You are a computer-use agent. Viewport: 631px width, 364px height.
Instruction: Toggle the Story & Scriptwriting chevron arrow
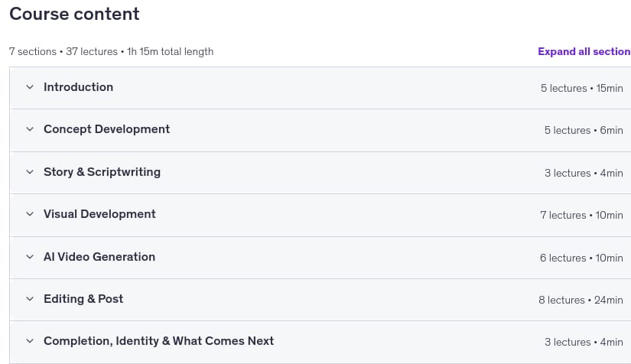click(30, 172)
